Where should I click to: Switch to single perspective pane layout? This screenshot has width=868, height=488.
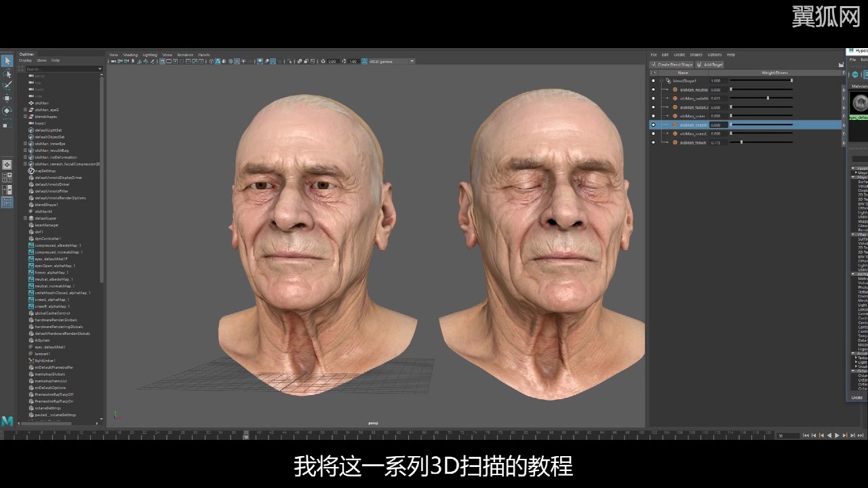tap(7, 165)
